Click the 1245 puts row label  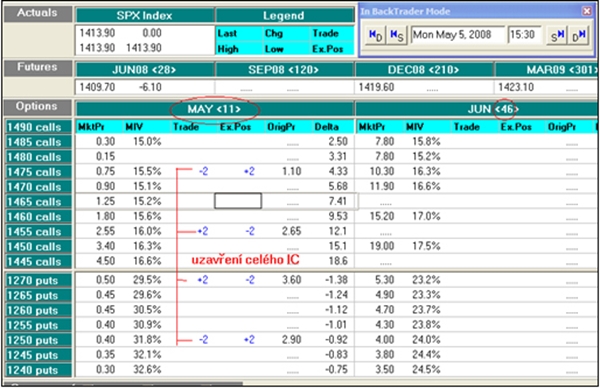(x=39, y=355)
